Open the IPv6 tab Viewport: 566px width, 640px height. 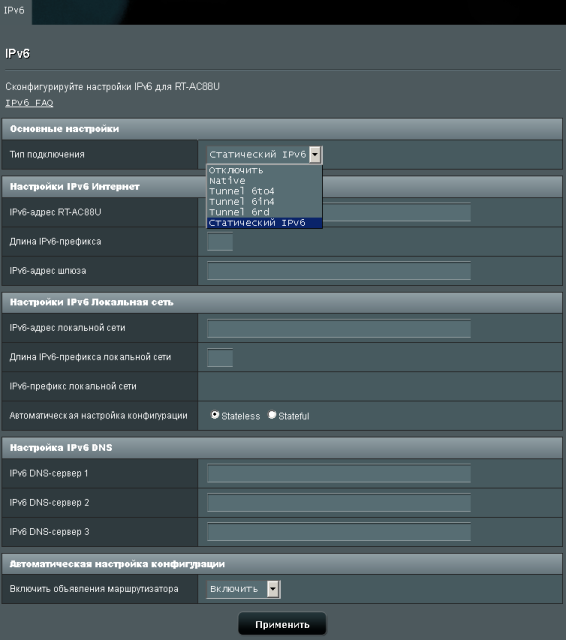click(x=15, y=11)
